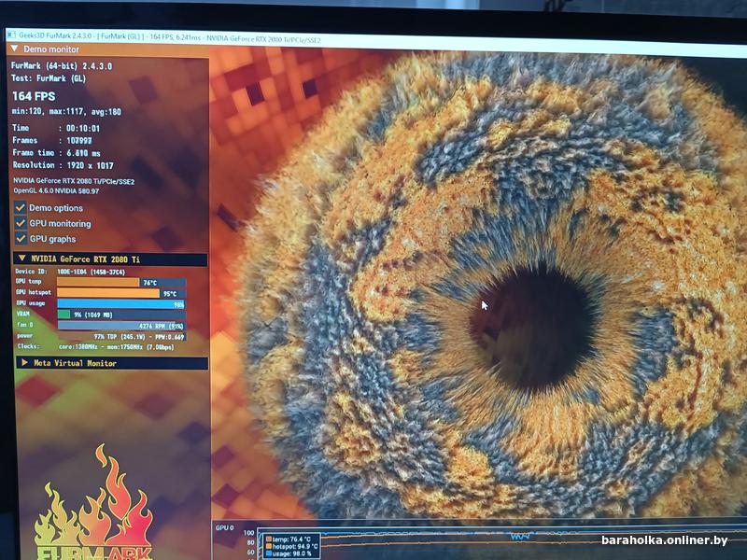Toggle the GPU monitoring checkbox
This screenshot has height=560, width=747.
pyautogui.click(x=20, y=223)
